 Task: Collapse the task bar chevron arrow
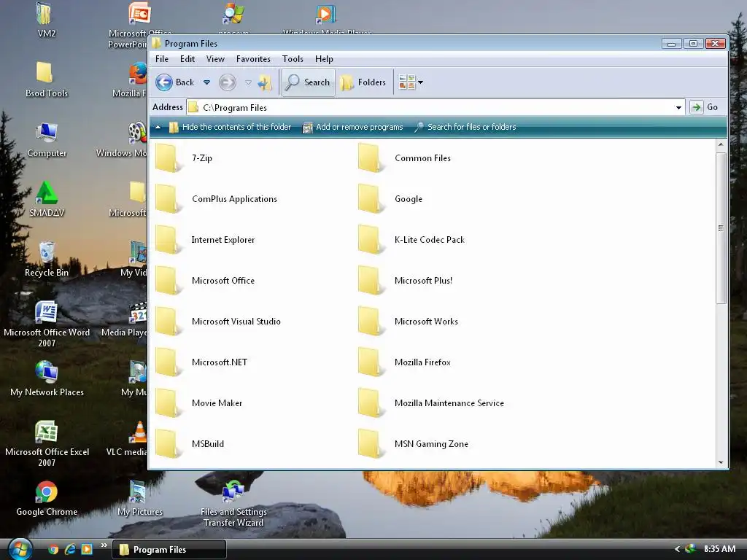158,127
